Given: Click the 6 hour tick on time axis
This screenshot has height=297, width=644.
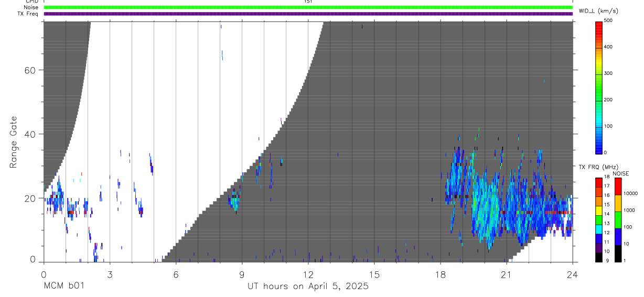Looking at the screenshot, I should tap(176, 274).
